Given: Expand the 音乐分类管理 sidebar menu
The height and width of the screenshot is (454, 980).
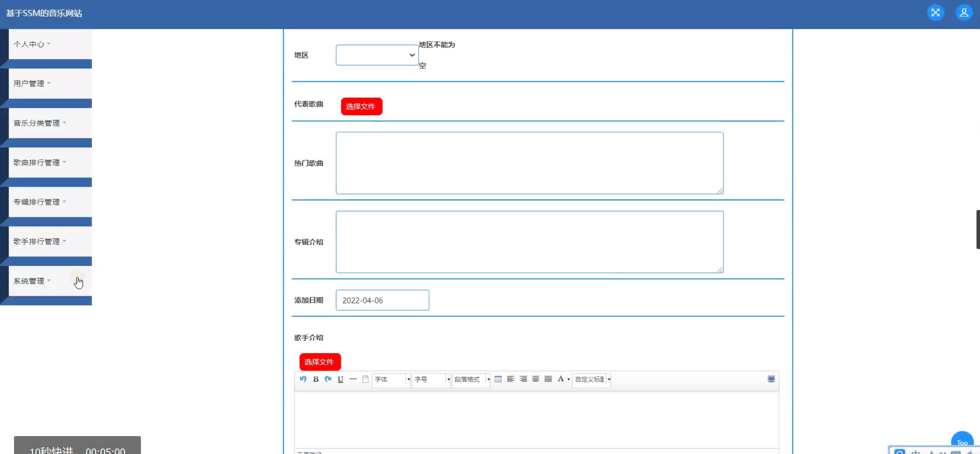Looking at the screenshot, I should click(x=50, y=123).
